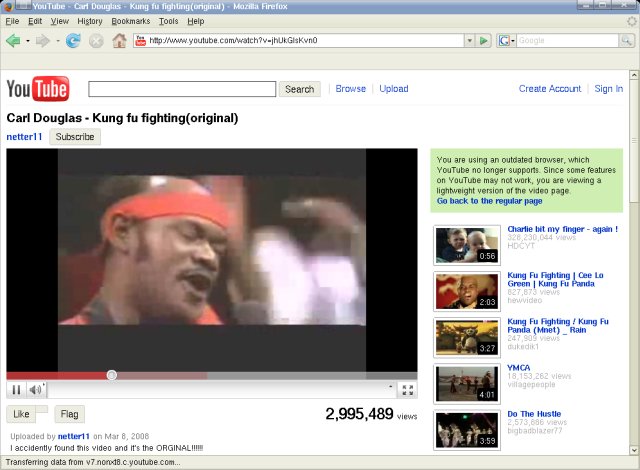
Task: Click the YouTube favicon in address bar
Action: 141,40
